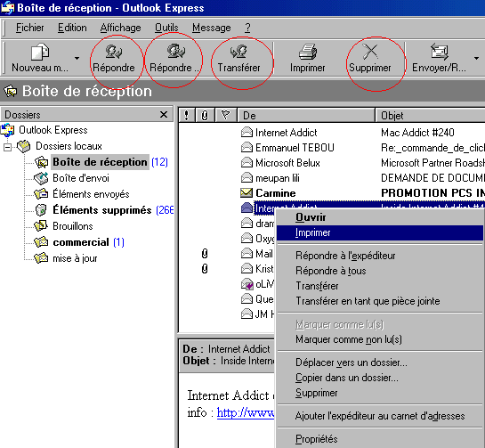Screen dimensions: 485x448
Task: Click the Boîte de réception banner icon
Action: pyautogui.click(x=11, y=91)
